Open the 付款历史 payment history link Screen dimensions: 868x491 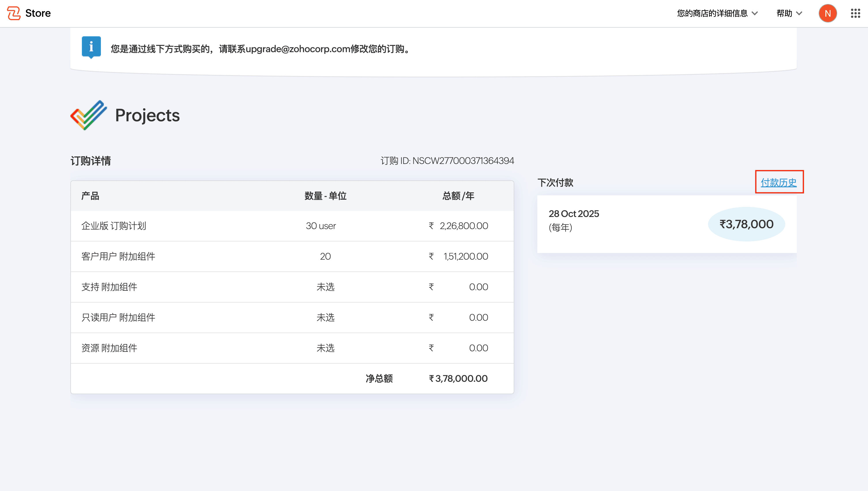[x=778, y=182]
